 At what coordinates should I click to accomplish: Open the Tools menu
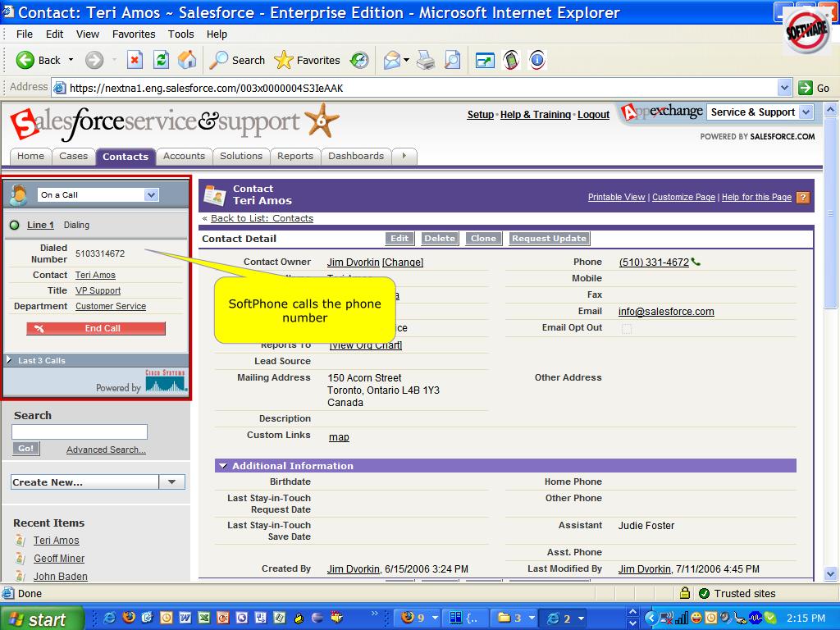[180, 34]
